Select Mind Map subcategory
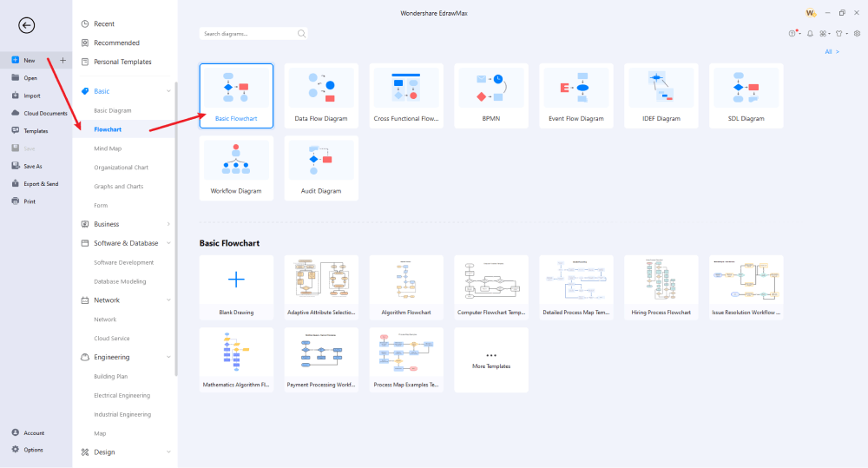 108,148
